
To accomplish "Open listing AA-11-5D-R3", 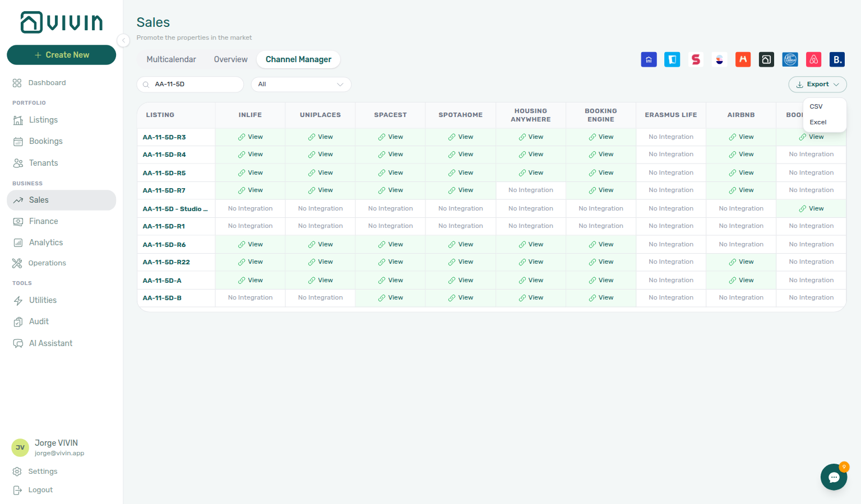I will pos(164,137).
